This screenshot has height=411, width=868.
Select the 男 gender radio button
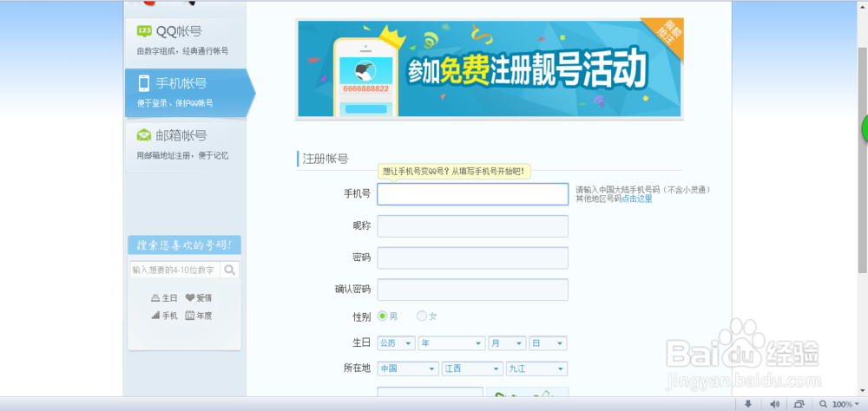pos(383,316)
